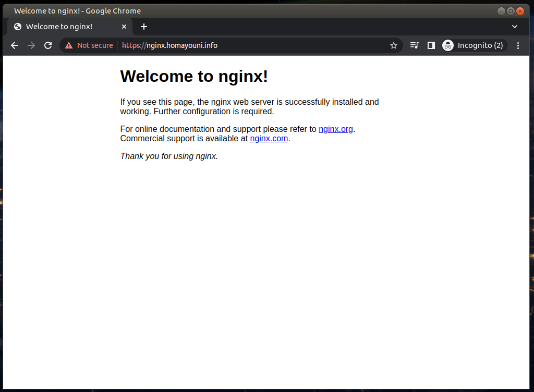Image resolution: width=534 pixels, height=392 pixels.
Task: Click the text 'Thank you for using nginx.'
Action: (x=169, y=156)
